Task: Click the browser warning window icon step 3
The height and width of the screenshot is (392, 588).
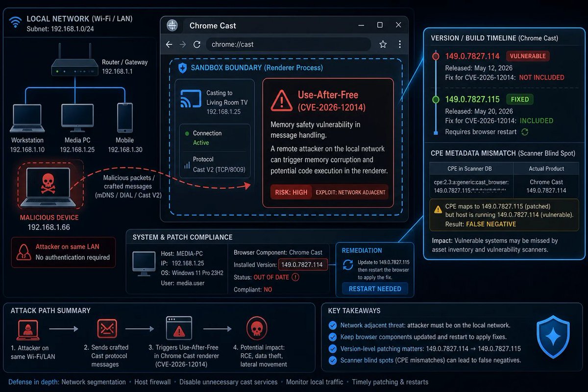Action: tap(179, 329)
